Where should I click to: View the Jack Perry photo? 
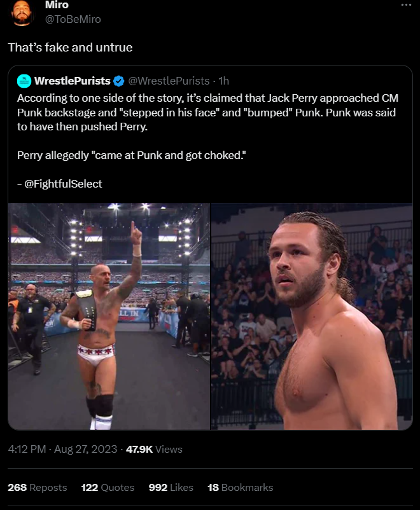pos(312,316)
